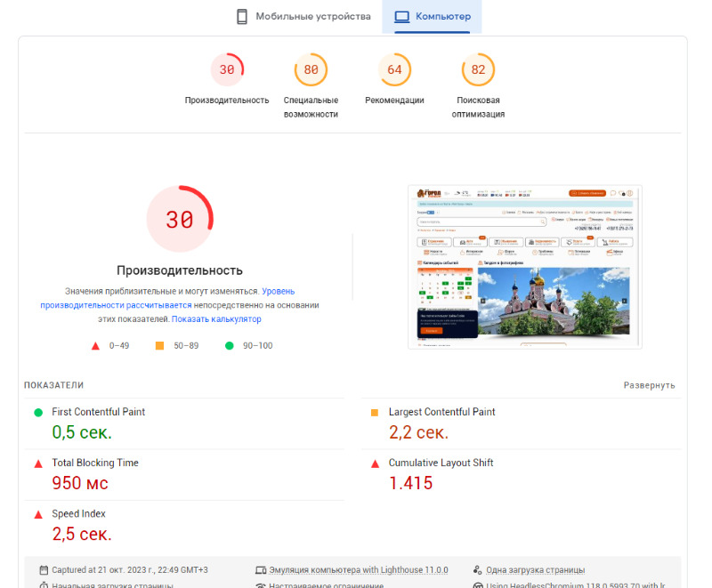Click the page screenshot thumbnail
712x588 pixels.
[x=524, y=267]
